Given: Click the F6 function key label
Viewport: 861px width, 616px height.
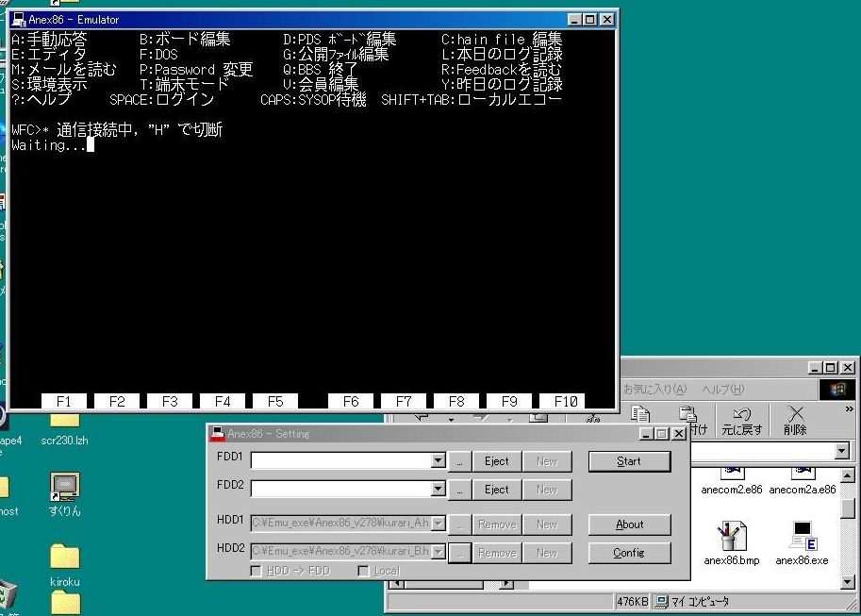Looking at the screenshot, I should point(350,401).
